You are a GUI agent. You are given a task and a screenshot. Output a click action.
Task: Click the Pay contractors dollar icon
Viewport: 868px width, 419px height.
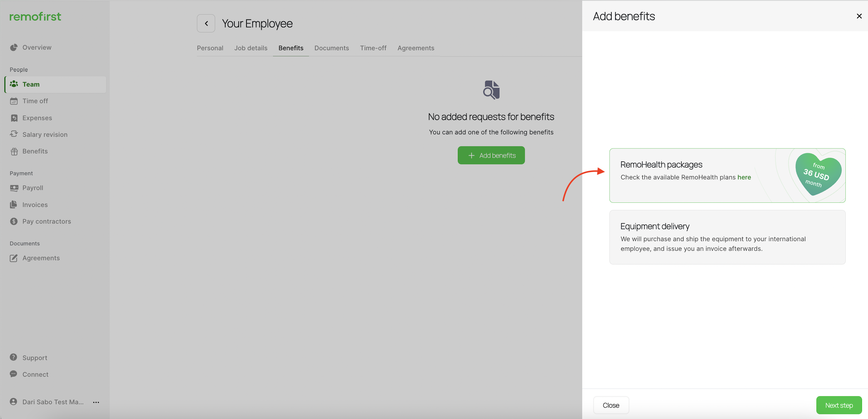[14, 221]
